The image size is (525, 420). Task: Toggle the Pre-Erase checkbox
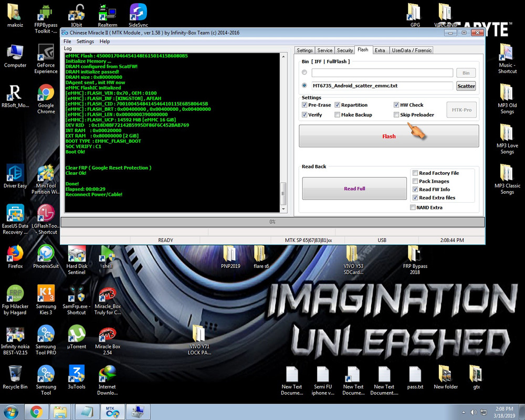tap(304, 105)
